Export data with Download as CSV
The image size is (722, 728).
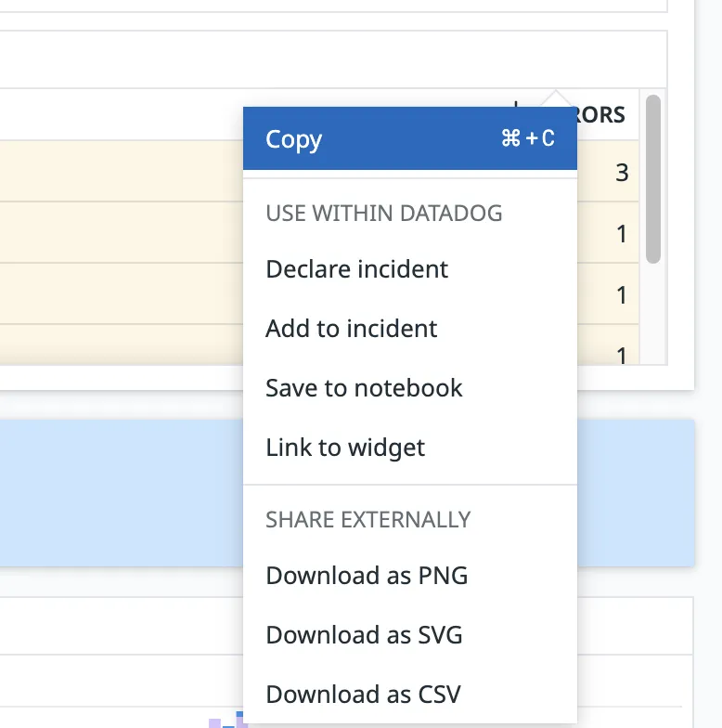point(363,694)
